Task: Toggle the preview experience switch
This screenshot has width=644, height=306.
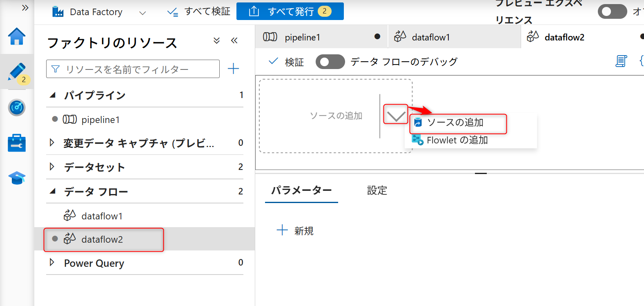Action: [x=612, y=11]
